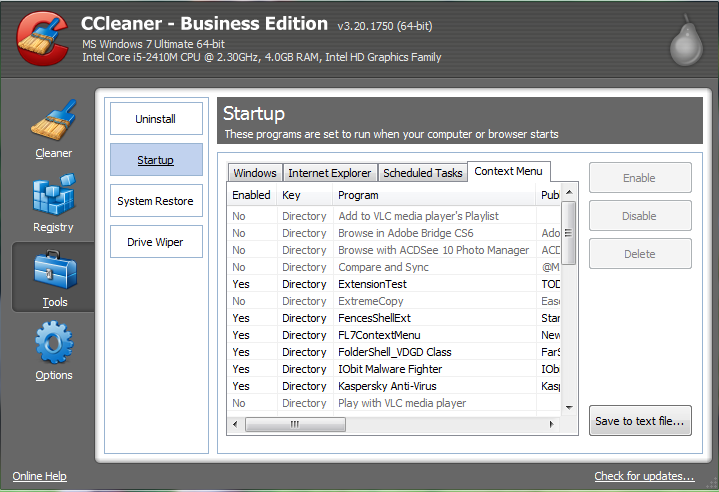Click the Options text label
This screenshot has height=492, width=719.
tap(54, 375)
